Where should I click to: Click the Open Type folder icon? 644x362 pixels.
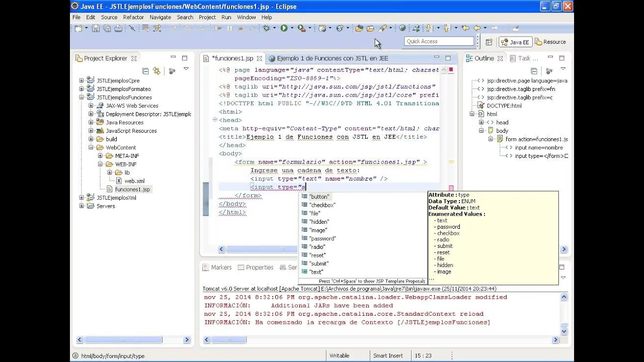[359, 29]
